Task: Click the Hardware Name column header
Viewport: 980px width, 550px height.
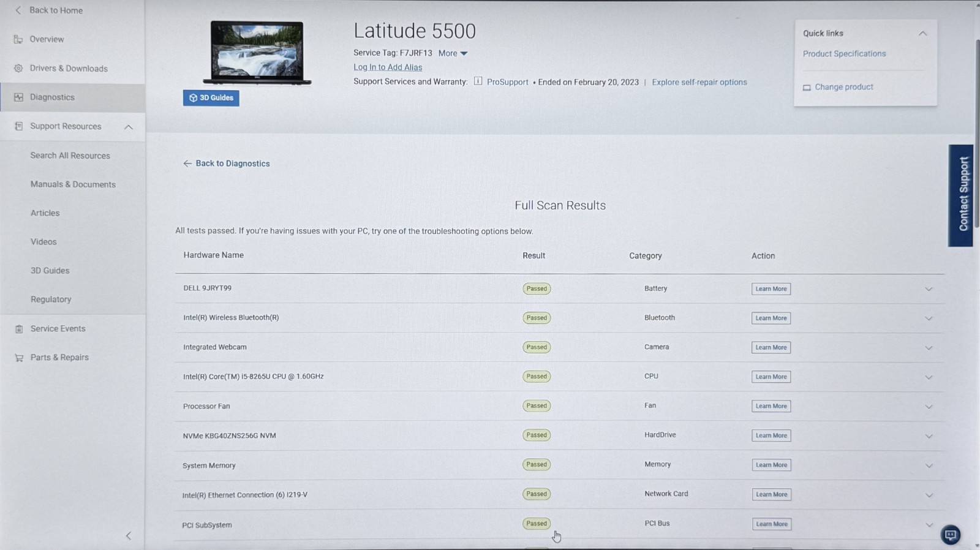Action: (x=214, y=255)
